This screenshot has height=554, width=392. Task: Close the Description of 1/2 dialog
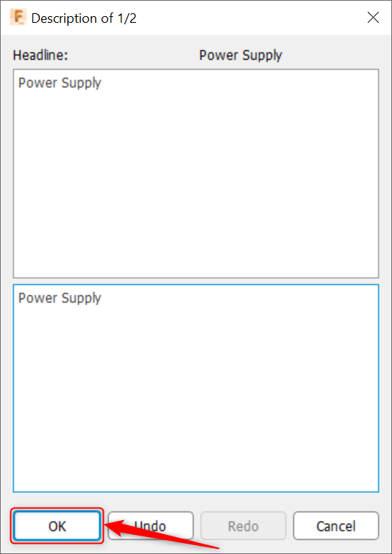coord(373,18)
